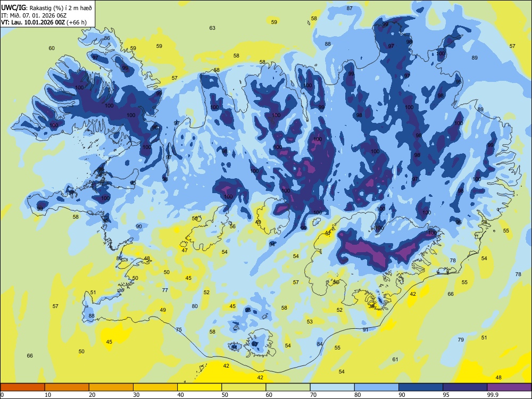Pick the pale green 60–70 legend swatch
The image size is (532, 399).
pyautogui.click(x=288, y=387)
